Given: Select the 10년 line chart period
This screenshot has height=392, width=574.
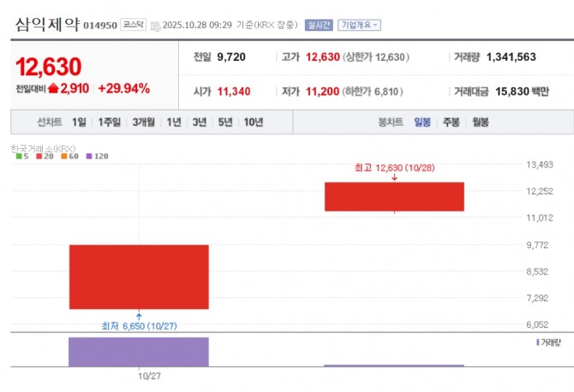Looking at the screenshot, I should pyautogui.click(x=254, y=122).
